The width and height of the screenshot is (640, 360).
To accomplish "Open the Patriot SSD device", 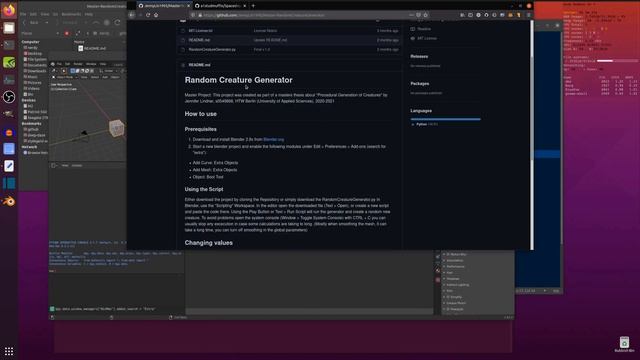I will pos(36,112).
